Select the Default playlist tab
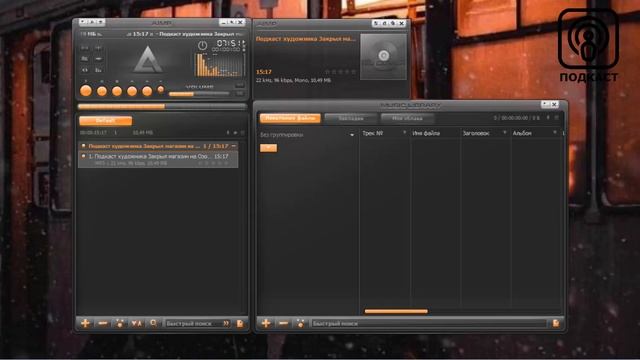This screenshot has width=640, height=360. [105, 121]
